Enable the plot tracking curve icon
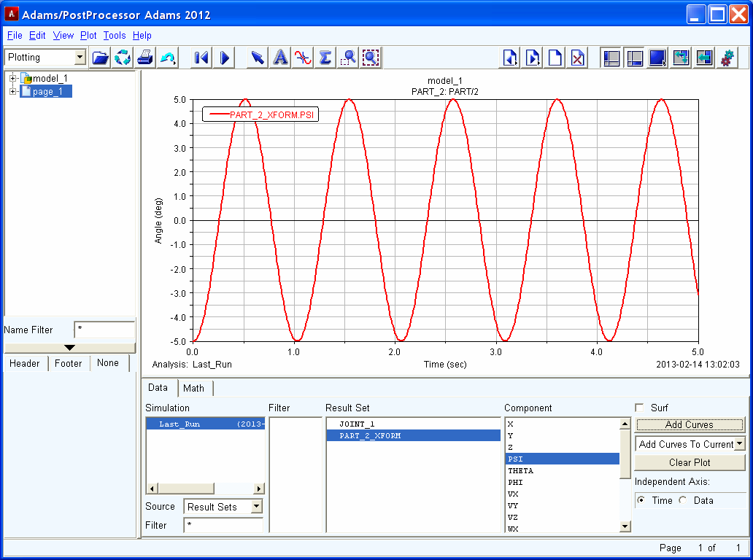This screenshot has height=560, width=753. [x=303, y=58]
